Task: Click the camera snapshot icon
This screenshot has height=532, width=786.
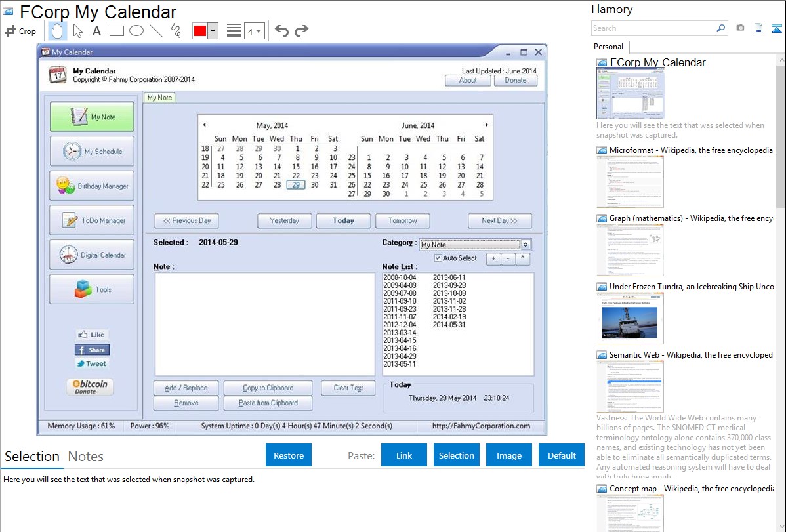Action: [740, 28]
